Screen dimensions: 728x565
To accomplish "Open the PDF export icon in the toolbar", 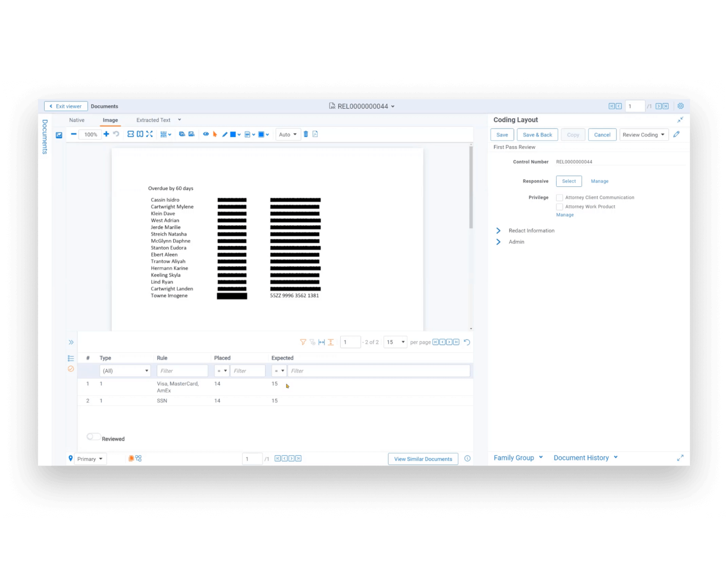I will [x=314, y=134].
